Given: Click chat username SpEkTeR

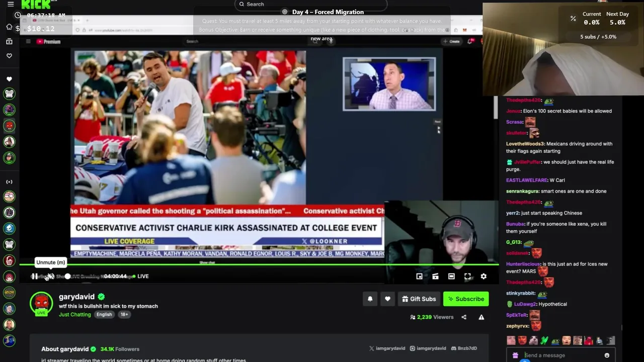Looking at the screenshot, I should point(517,315).
